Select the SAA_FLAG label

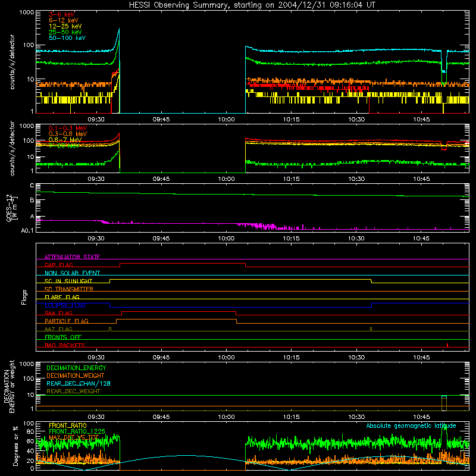pyautogui.click(x=58, y=313)
